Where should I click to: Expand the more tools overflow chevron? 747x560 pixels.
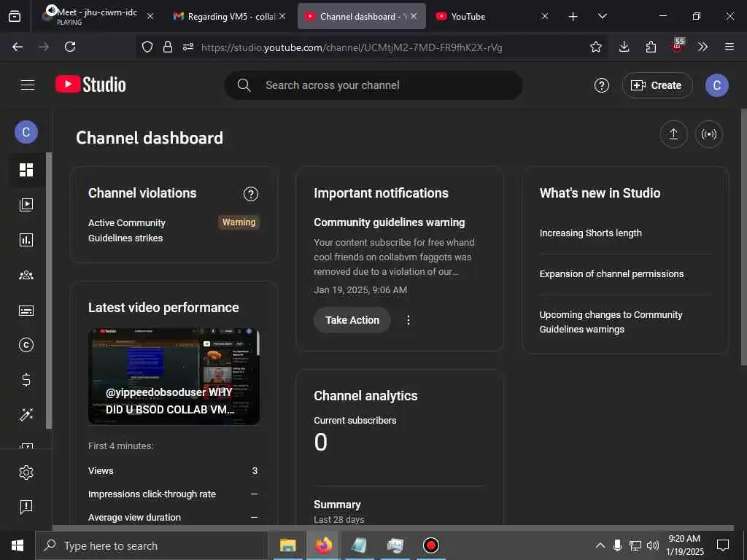tap(703, 47)
